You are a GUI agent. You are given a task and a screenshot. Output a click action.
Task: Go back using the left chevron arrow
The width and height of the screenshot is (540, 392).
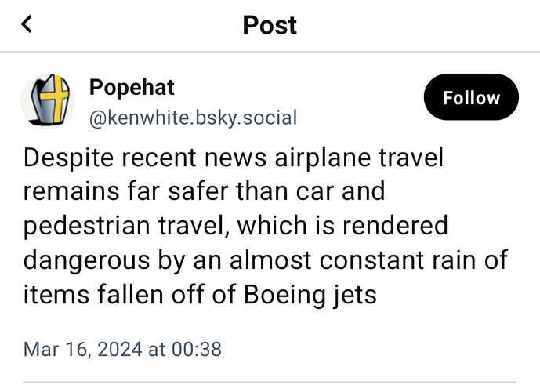[27, 24]
